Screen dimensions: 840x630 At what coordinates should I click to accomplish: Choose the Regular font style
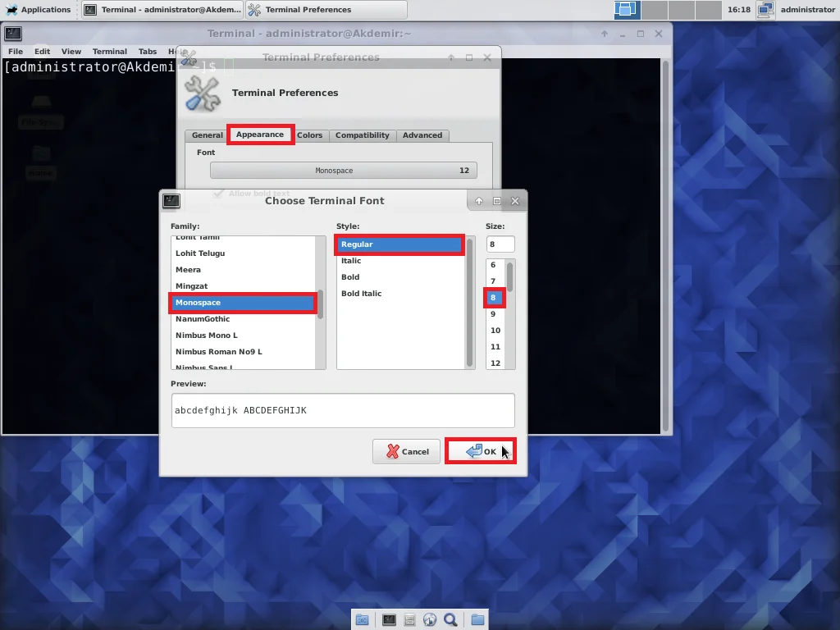(x=399, y=244)
